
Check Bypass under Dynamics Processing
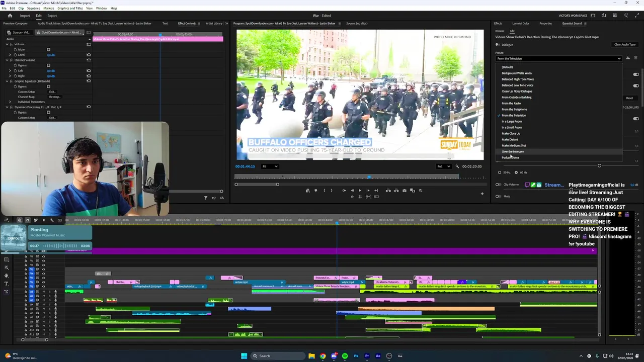tap(48, 112)
